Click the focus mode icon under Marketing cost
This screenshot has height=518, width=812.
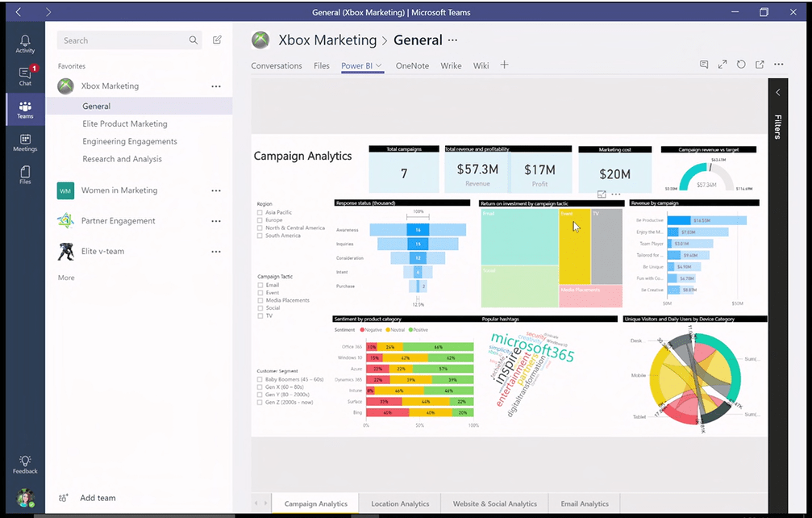(602, 194)
